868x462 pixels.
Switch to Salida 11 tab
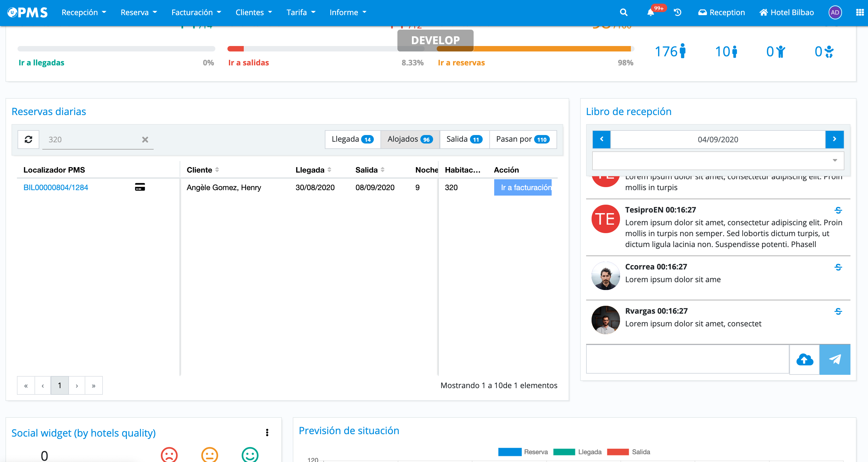click(465, 139)
